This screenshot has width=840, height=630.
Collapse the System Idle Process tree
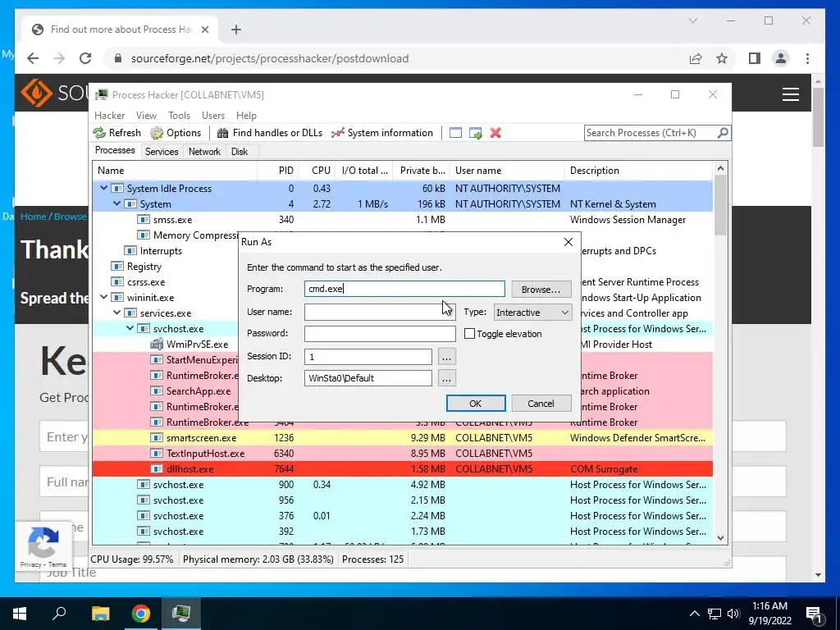103,188
